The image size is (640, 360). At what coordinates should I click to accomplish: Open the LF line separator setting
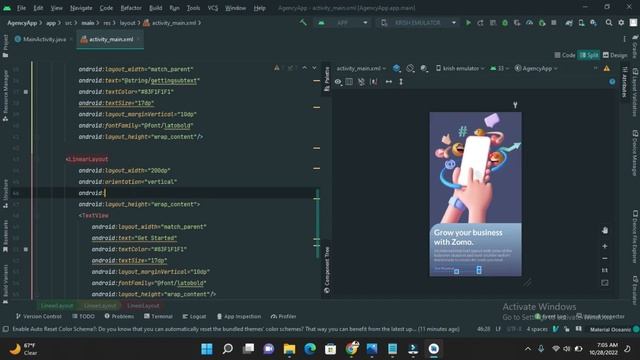498,329
